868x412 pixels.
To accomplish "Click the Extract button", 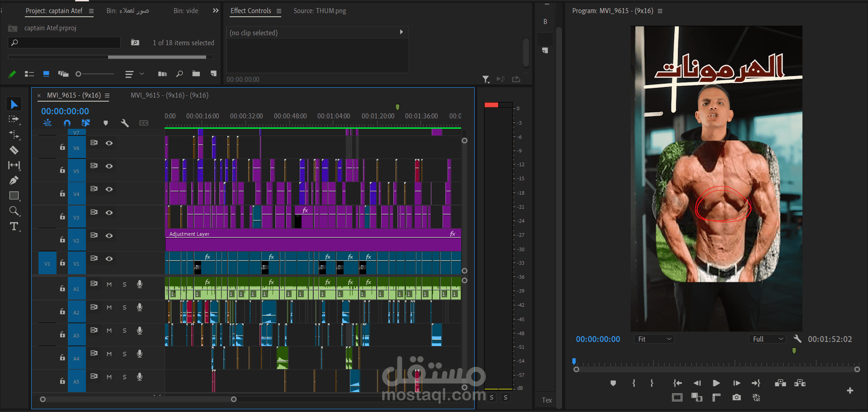I will (800, 383).
